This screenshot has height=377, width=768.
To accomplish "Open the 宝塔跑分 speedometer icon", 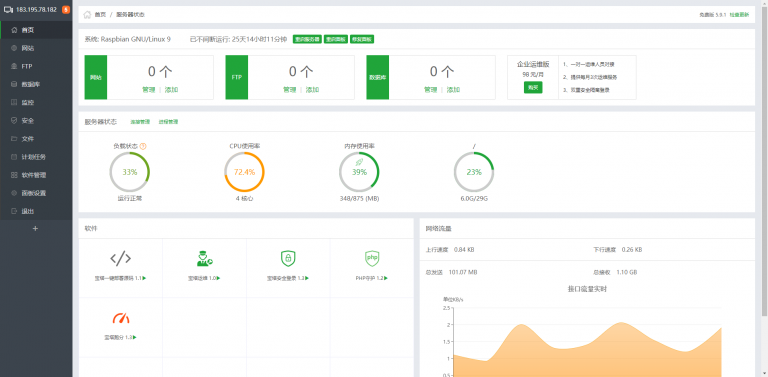I will coord(120,318).
